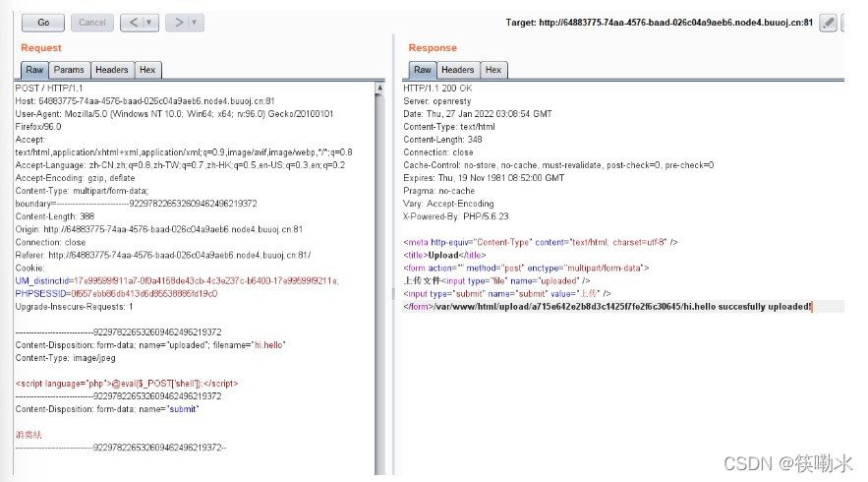Click the 'HTTP/1.1 200 OK' response line

pyautogui.click(x=437, y=89)
